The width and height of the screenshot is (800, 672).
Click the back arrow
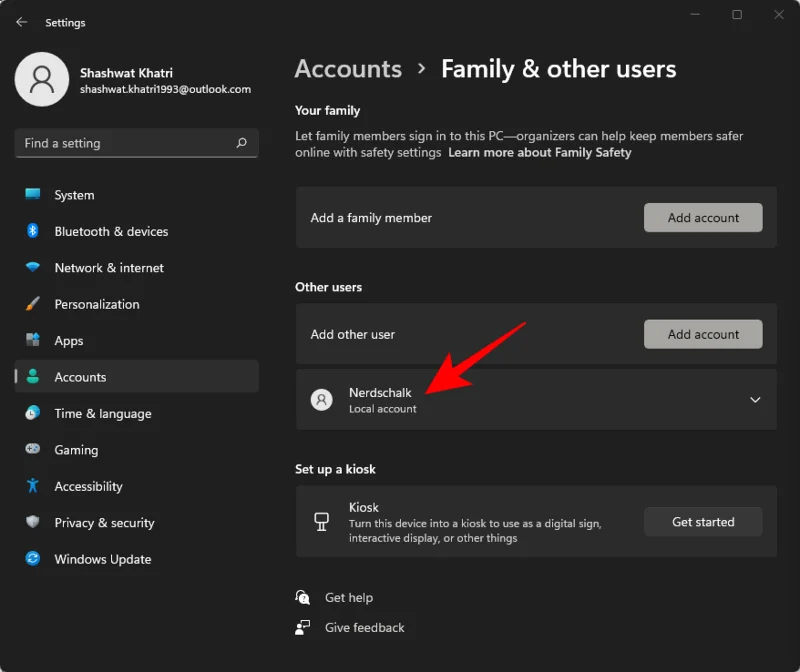(21, 22)
